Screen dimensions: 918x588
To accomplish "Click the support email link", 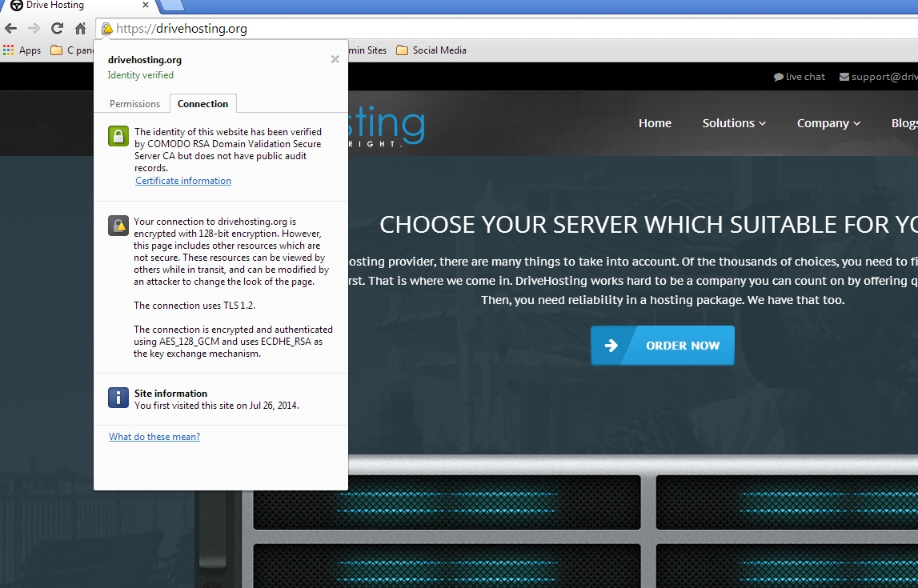I will pos(878,77).
